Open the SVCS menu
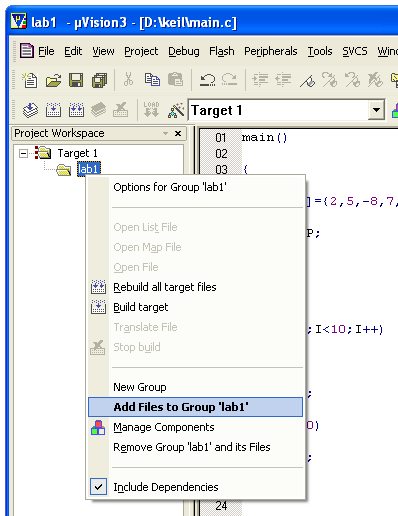This screenshot has width=398, height=516. pyautogui.click(x=355, y=51)
